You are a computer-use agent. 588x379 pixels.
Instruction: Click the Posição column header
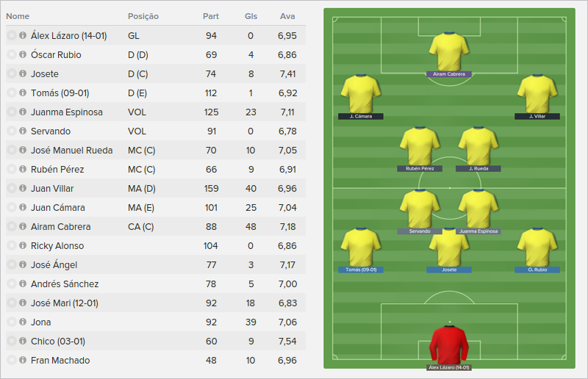point(143,16)
